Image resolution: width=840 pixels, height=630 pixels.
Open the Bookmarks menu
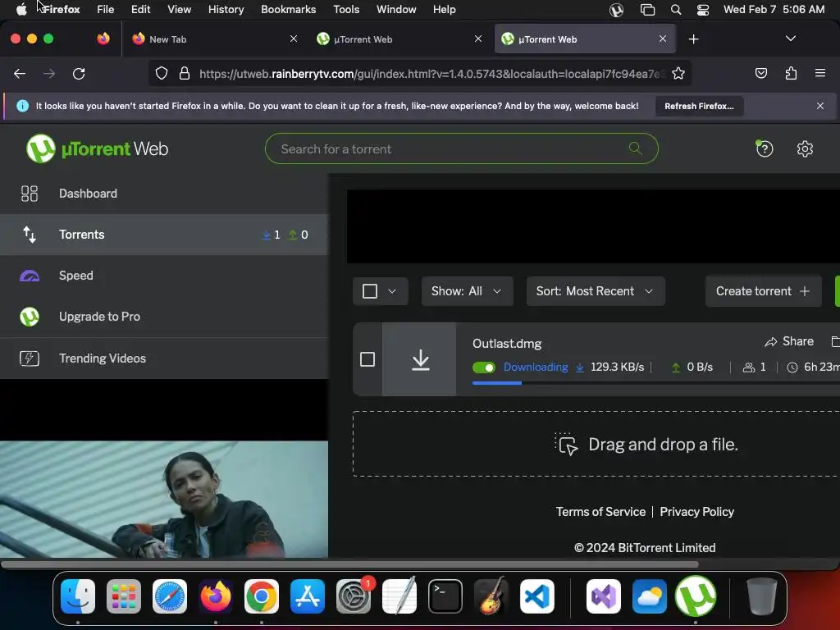[x=288, y=10]
